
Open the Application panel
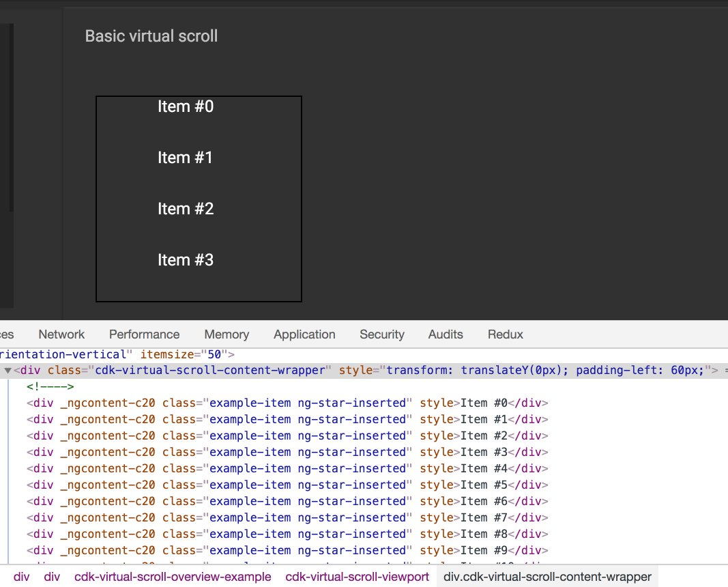[x=304, y=334]
